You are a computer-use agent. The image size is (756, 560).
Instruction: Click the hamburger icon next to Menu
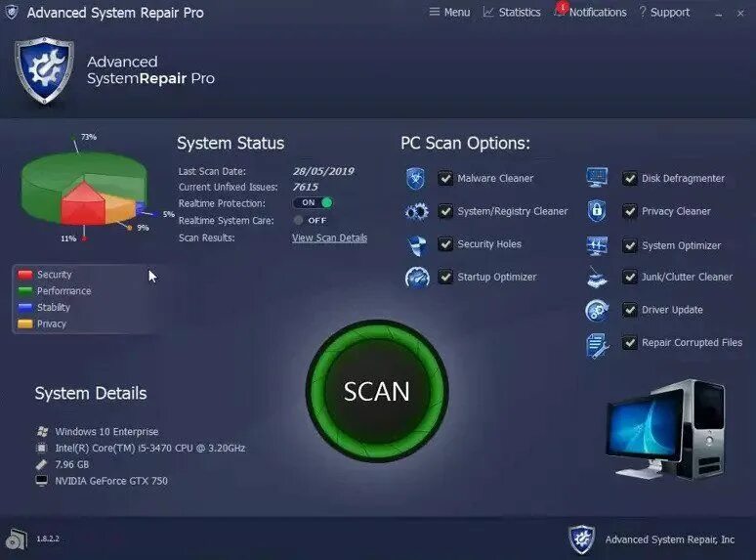point(435,12)
